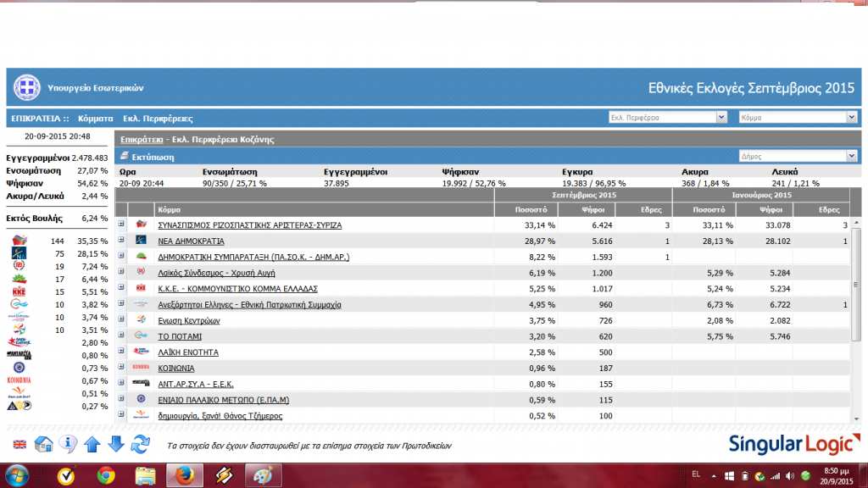Click the Greek ministry emblem logo
Image resolution: width=868 pixels, height=488 pixels.
click(26, 86)
